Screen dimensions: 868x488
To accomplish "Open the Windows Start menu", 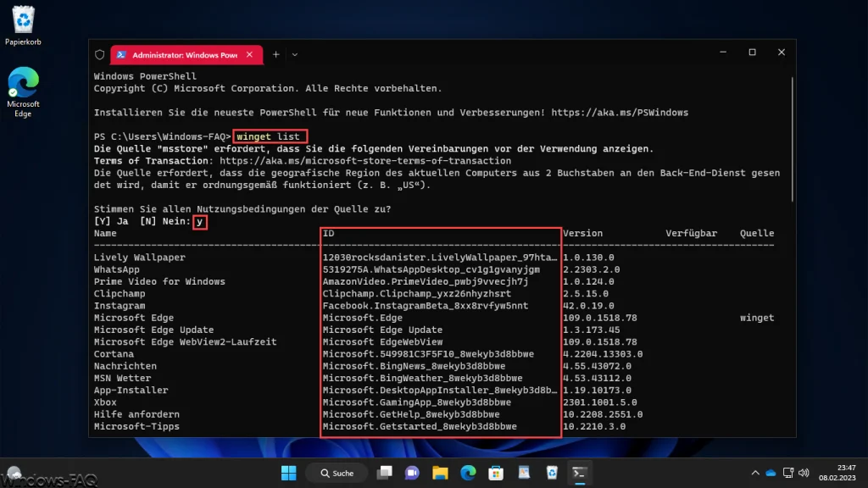I will coord(288,473).
